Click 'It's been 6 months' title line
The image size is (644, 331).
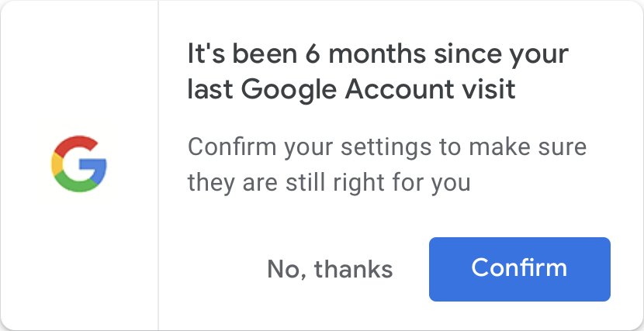pyautogui.click(x=378, y=54)
